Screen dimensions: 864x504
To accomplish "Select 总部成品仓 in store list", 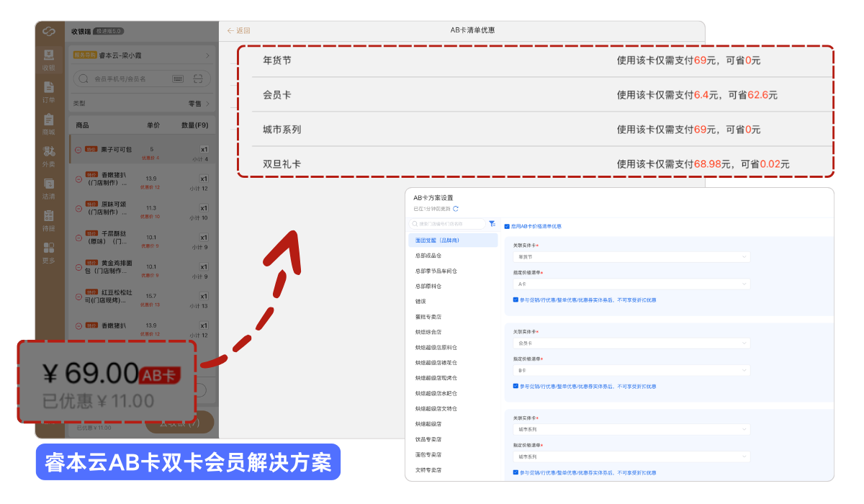I will point(428,256).
